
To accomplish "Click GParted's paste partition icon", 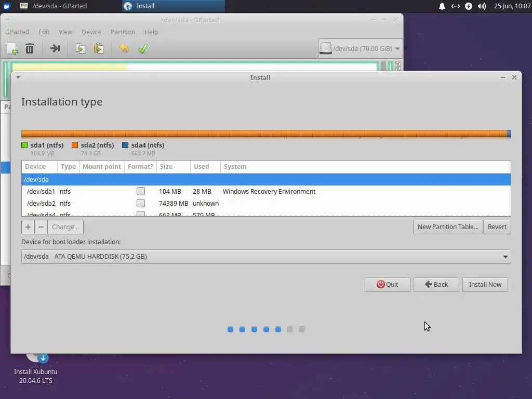I will point(99,48).
